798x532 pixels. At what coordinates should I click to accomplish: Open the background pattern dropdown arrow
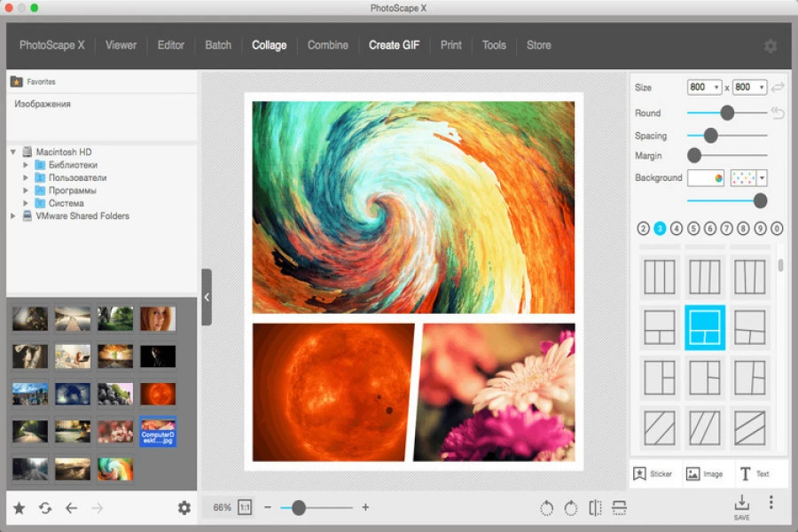click(x=762, y=178)
